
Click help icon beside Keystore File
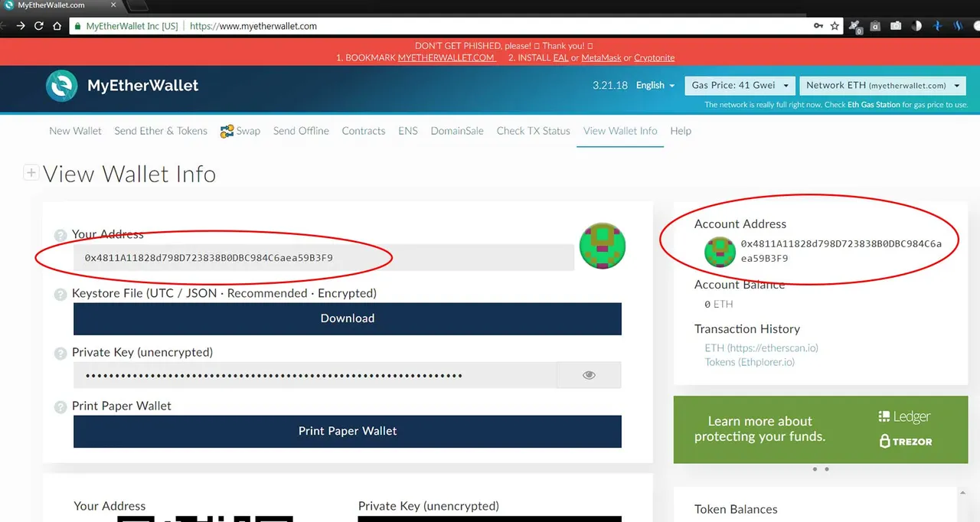click(60, 294)
